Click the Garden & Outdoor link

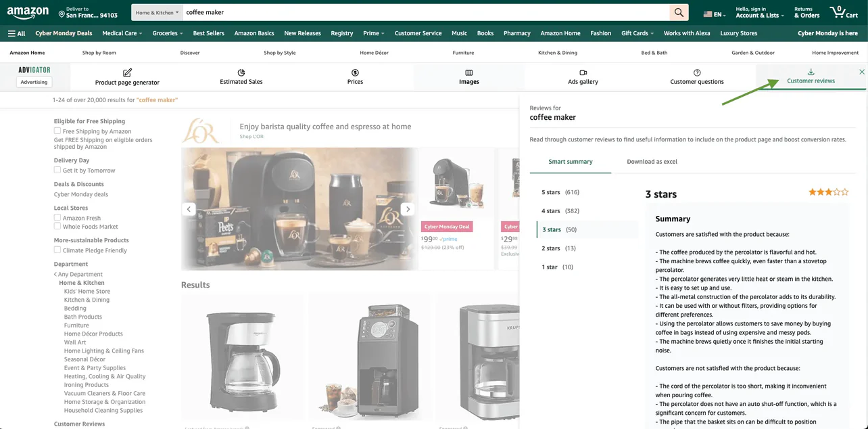pos(753,53)
